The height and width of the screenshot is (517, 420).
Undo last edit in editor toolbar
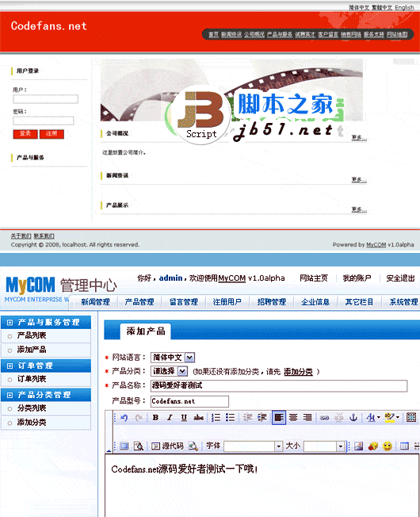(124, 418)
